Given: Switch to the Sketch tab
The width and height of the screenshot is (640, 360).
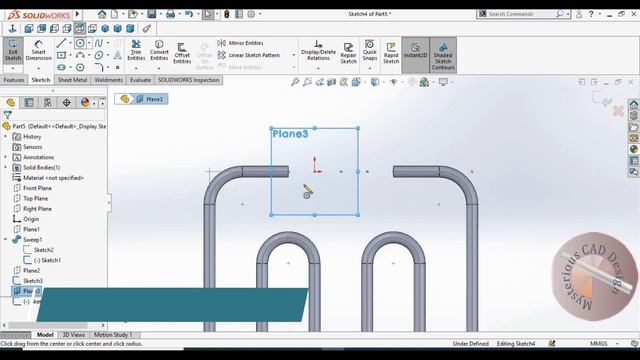Looking at the screenshot, I should point(41,80).
